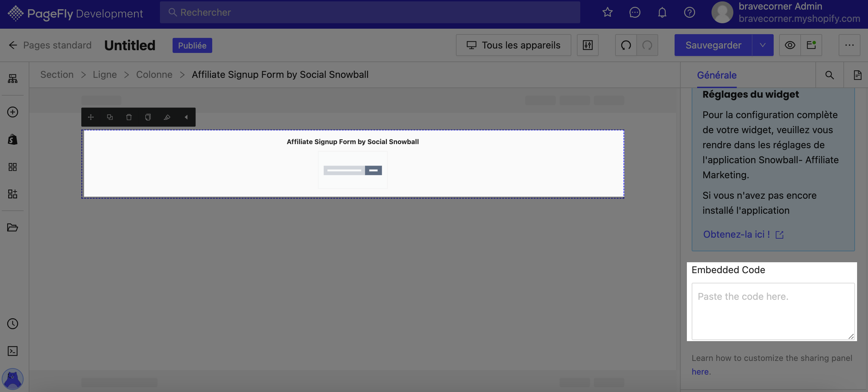Go back with the arrow beside Pages standard
This screenshot has width=868, height=392.
click(13, 45)
